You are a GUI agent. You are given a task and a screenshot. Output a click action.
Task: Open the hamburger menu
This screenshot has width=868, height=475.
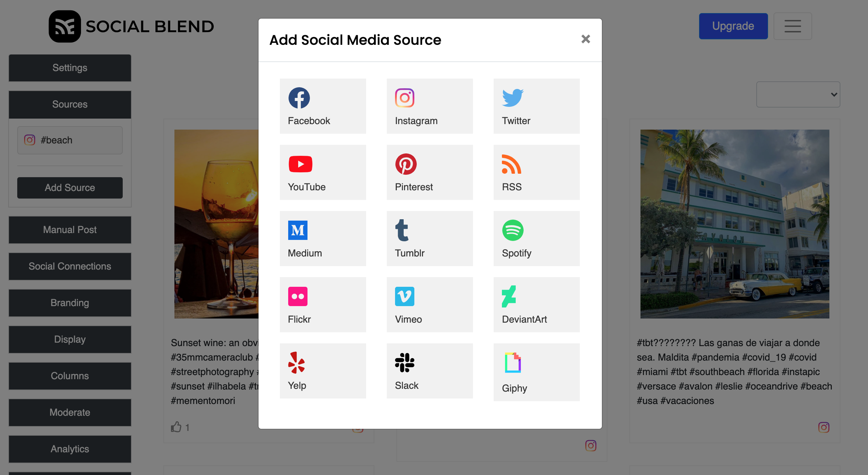(x=793, y=26)
